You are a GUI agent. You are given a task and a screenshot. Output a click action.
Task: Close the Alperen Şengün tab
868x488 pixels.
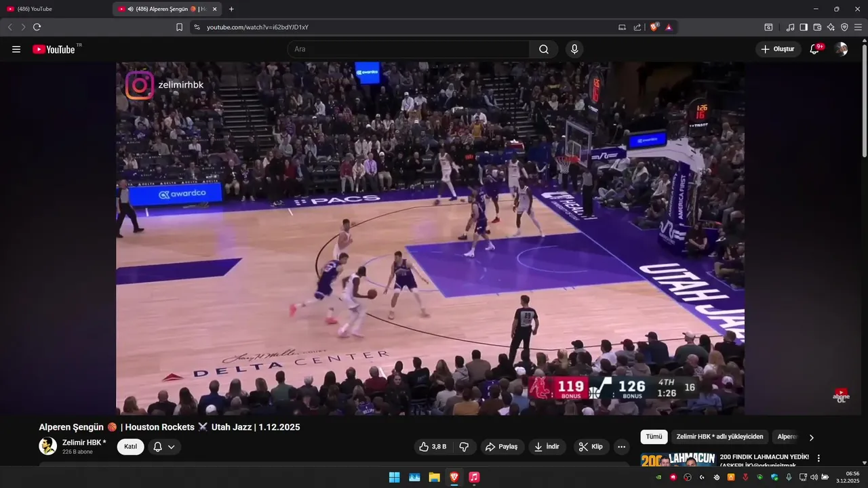[x=214, y=9]
